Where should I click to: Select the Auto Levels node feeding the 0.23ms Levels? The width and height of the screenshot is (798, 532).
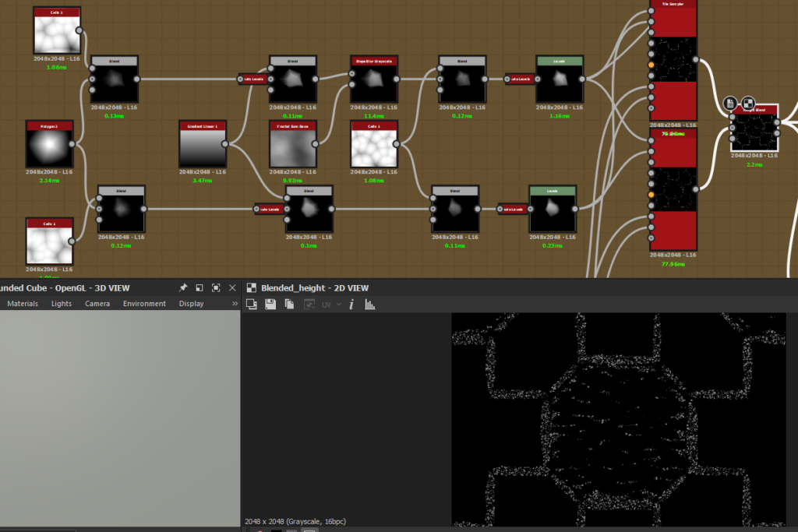coord(514,209)
